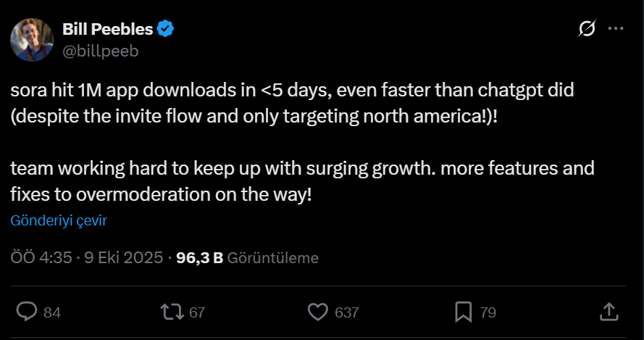
Task: Repost the tweet using the retweet icon
Action: point(171,312)
